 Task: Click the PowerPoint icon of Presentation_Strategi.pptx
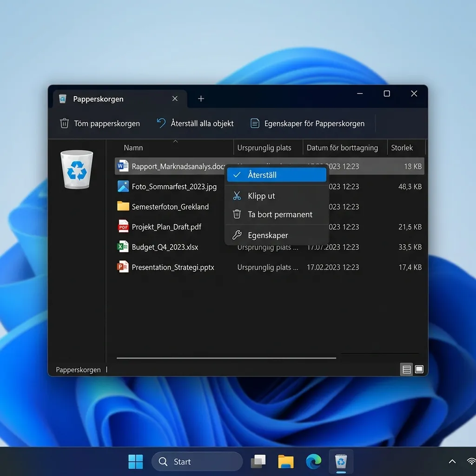coord(123,267)
